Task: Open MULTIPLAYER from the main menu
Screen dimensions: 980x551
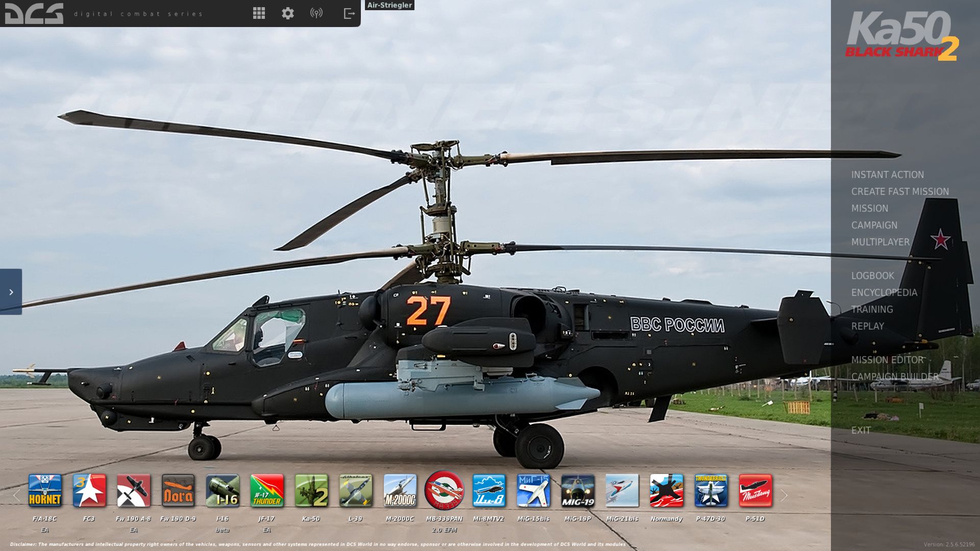Action: click(x=880, y=242)
